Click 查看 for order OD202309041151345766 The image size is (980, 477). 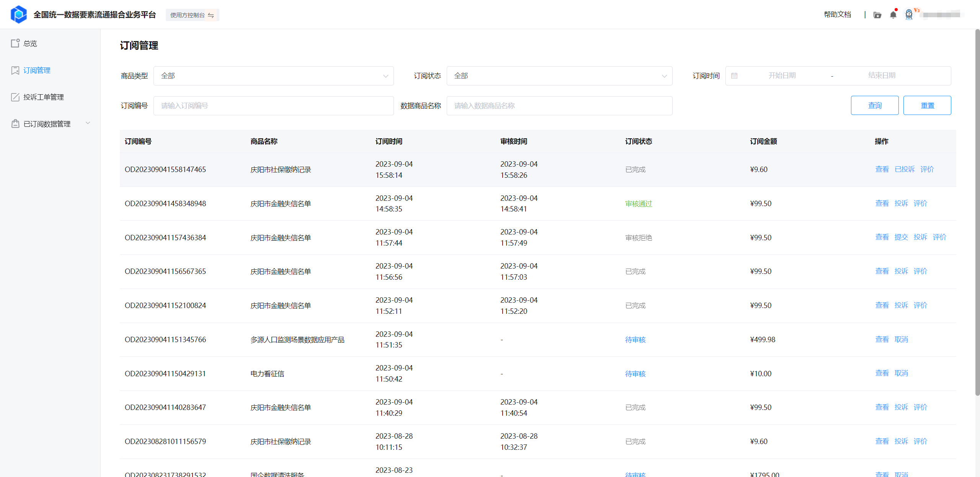point(882,339)
